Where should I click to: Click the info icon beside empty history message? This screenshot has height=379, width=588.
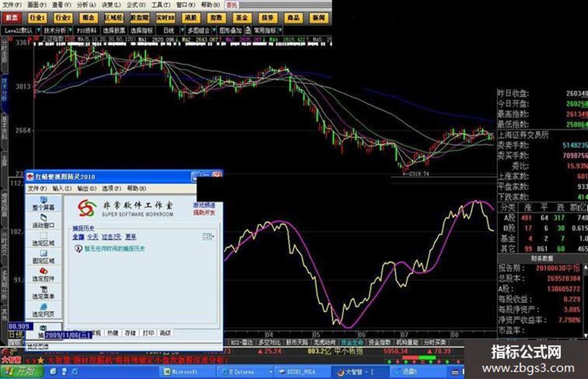78,248
